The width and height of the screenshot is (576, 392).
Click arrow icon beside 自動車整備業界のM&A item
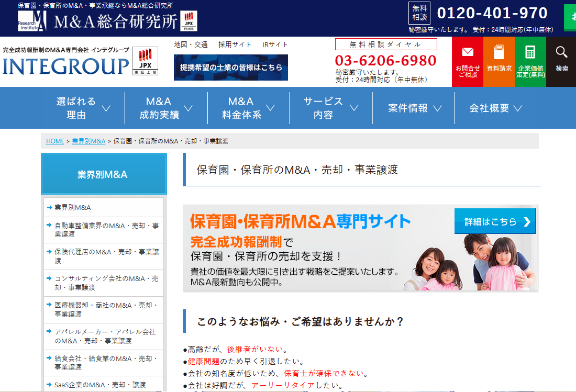49,225
